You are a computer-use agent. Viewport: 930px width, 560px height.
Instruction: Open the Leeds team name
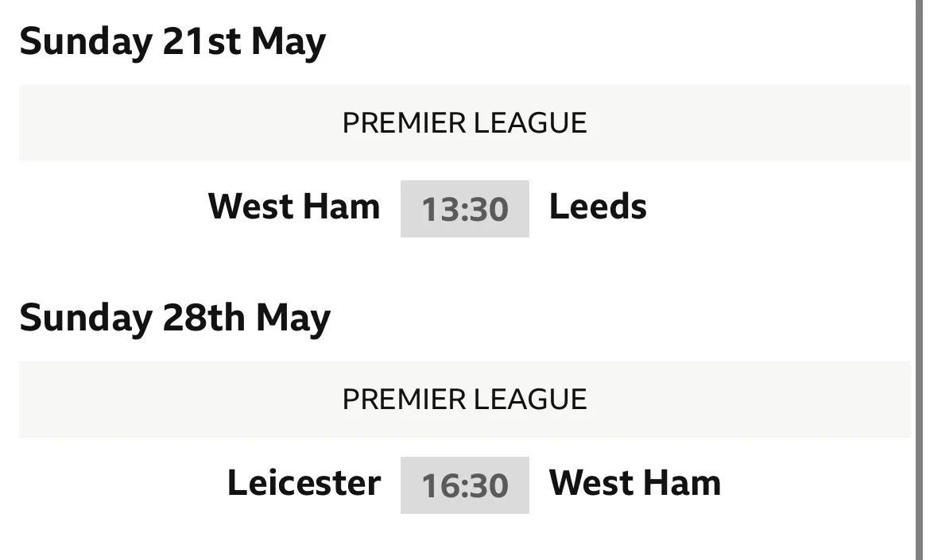pyautogui.click(x=598, y=207)
